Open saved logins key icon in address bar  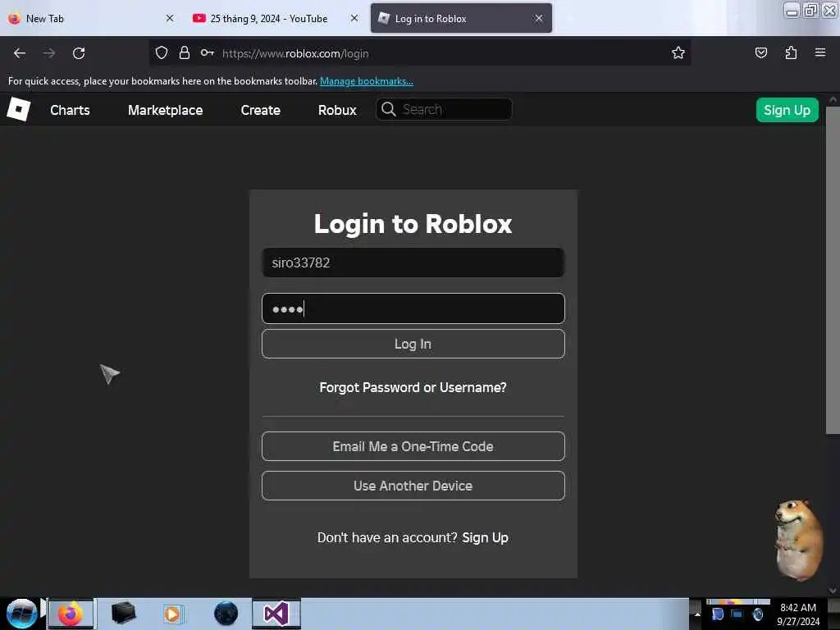point(208,52)
